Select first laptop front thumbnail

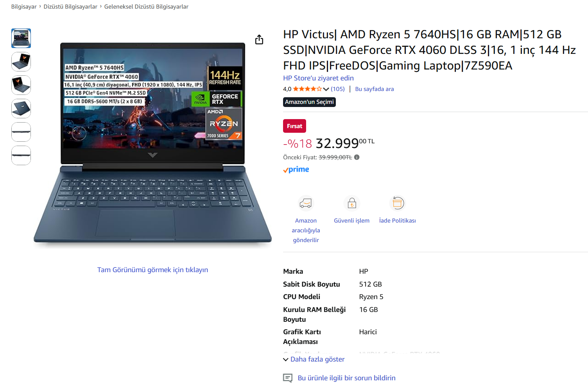click(21, 38)
